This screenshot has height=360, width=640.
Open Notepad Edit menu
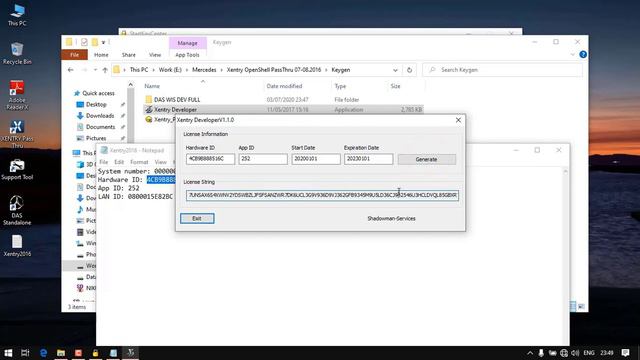click(x=119, y=162)
